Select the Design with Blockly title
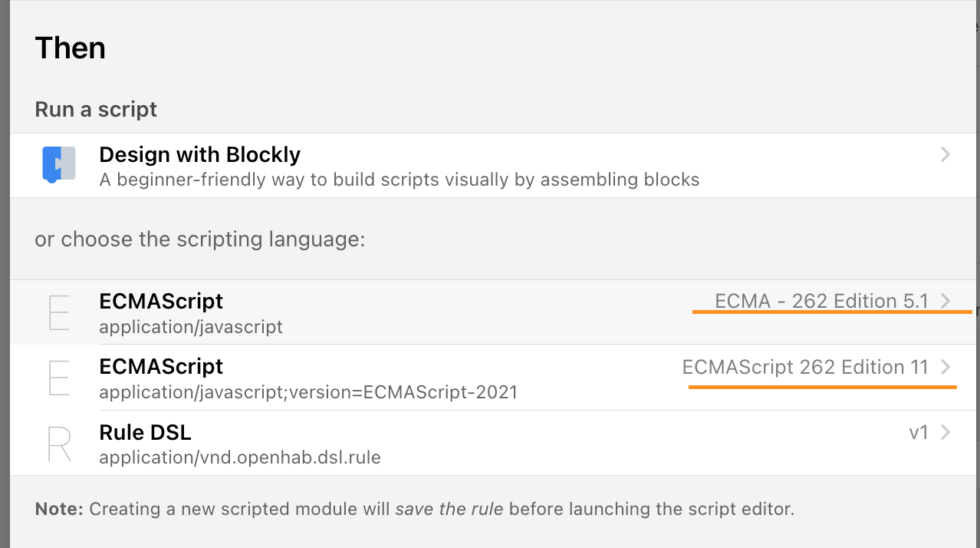The height and width of the screenshot is (548, 980). click(199, 154)
